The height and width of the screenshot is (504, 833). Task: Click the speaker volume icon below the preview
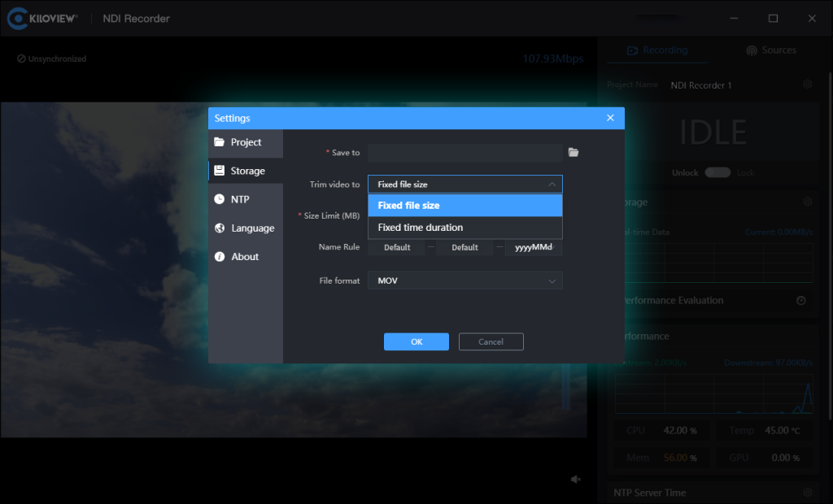click(x=576, y=480)
